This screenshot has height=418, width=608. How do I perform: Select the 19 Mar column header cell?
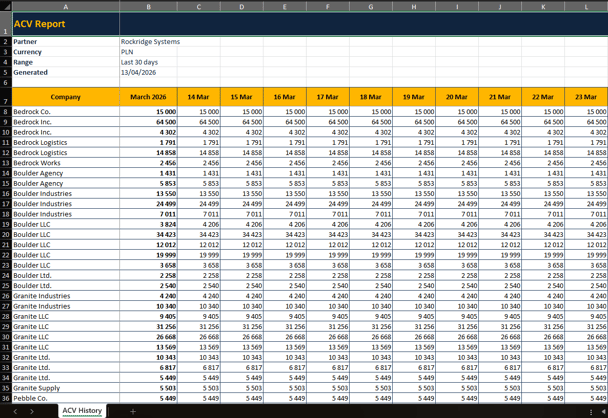(x=413, y=97)
